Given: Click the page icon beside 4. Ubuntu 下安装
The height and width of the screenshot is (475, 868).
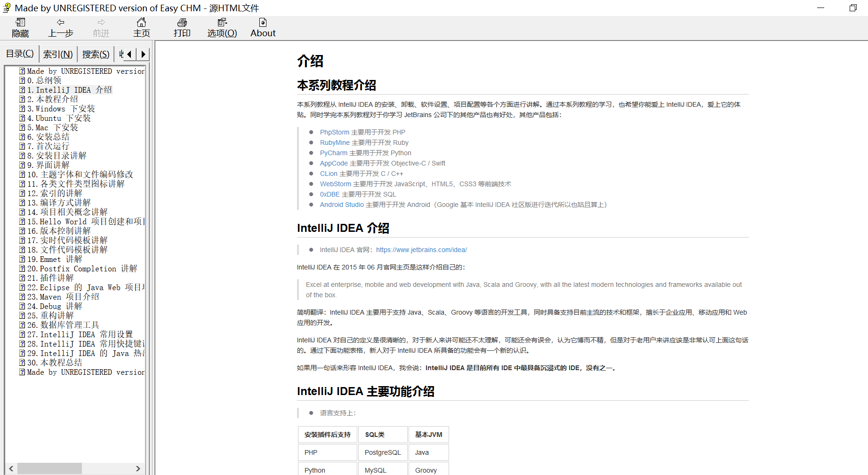Looking at the screenshot, I should pyautogui.click(x=22, y=118).
